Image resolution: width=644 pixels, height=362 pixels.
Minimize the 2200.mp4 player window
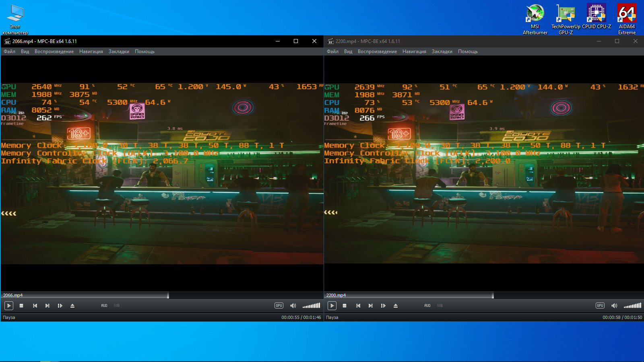click(599, 41)
